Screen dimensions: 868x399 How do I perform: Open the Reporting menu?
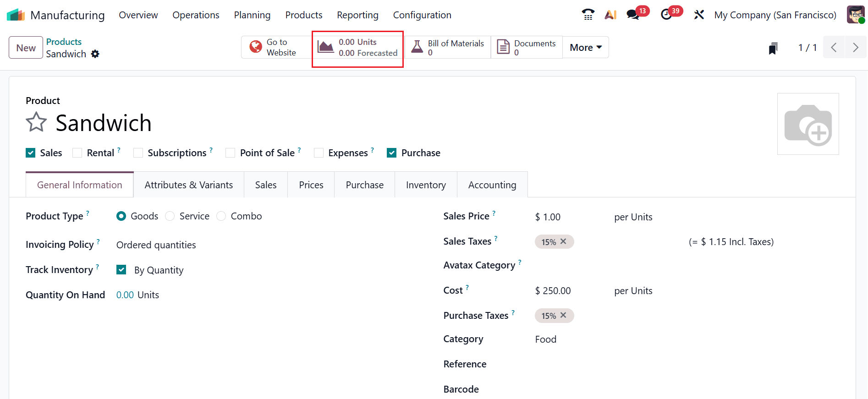coord(357,15)
